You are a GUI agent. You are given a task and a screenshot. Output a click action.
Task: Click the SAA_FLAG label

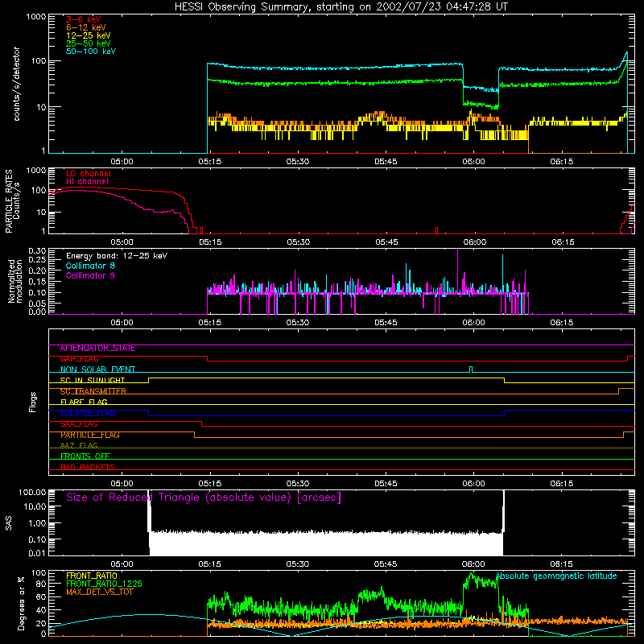click(79, 424)
